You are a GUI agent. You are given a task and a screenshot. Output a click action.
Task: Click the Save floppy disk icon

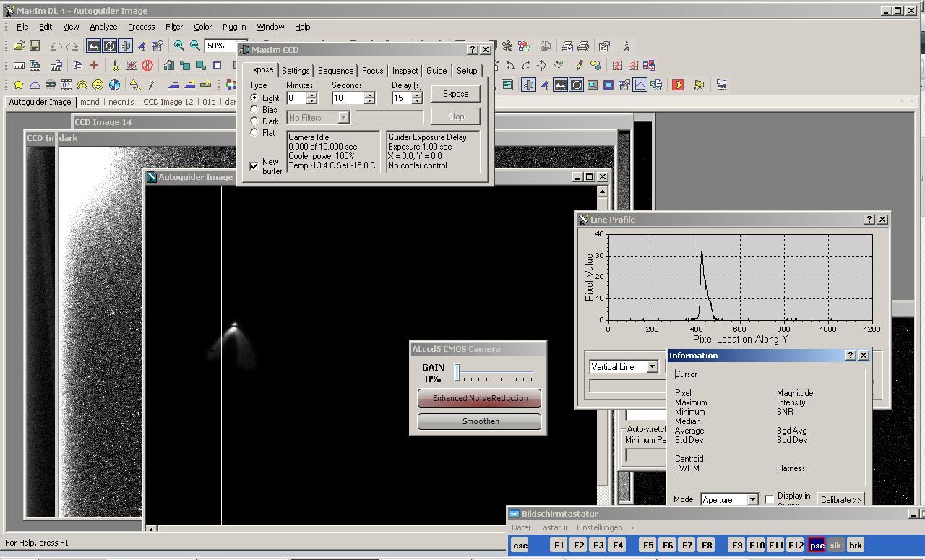click(34, 46)
